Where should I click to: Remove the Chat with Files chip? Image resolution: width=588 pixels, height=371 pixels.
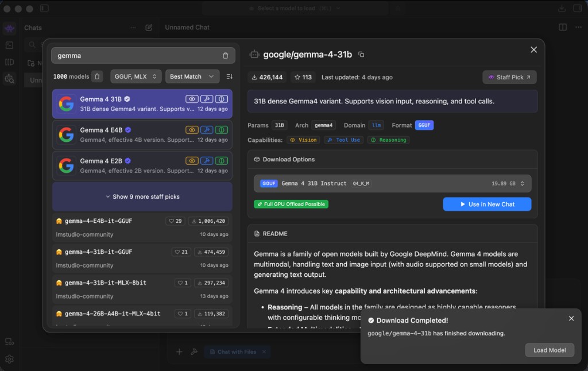click(264, 351)
